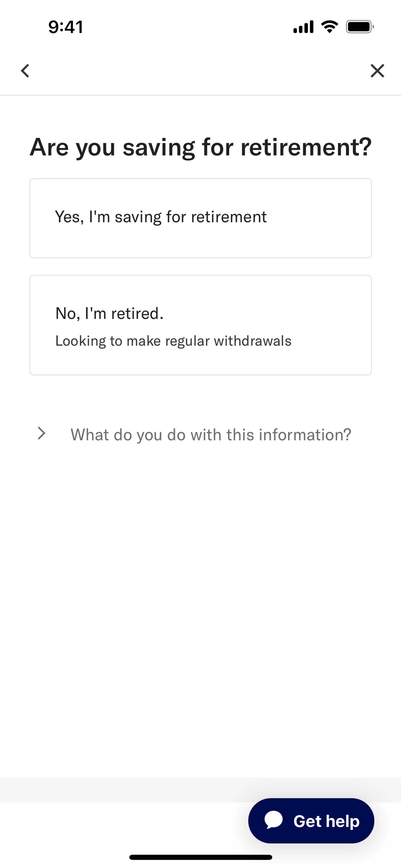
Task: Expand the chevron beside the information question
Action: click(x=41, y=434)
